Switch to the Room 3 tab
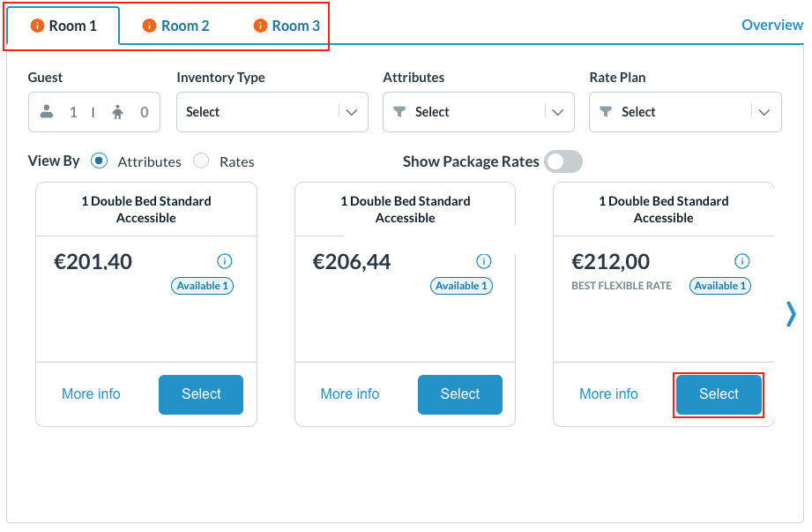This screenshot has height=532, width=812. [295, 26]
